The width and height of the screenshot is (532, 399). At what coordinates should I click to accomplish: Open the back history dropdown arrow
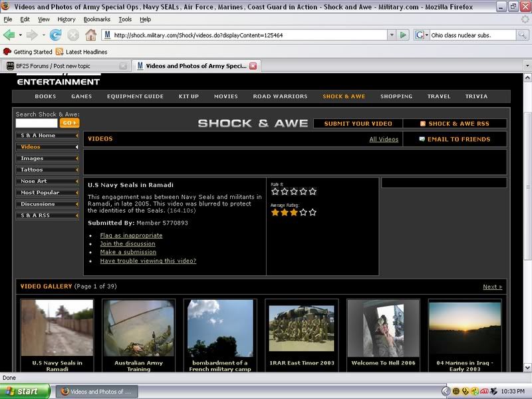click(21, 35)
